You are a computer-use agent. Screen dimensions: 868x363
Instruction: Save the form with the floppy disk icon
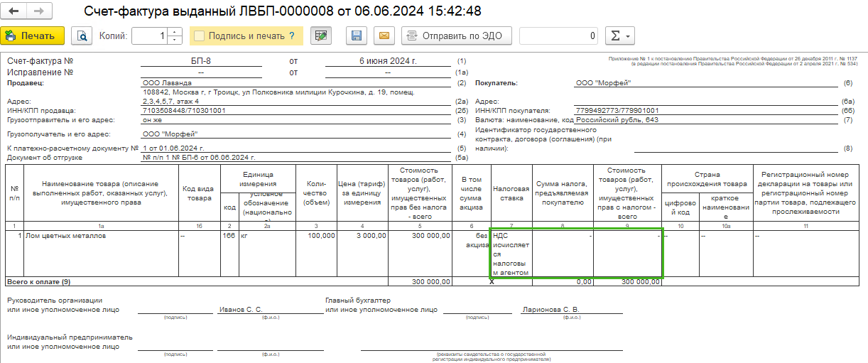click(357, 36)
